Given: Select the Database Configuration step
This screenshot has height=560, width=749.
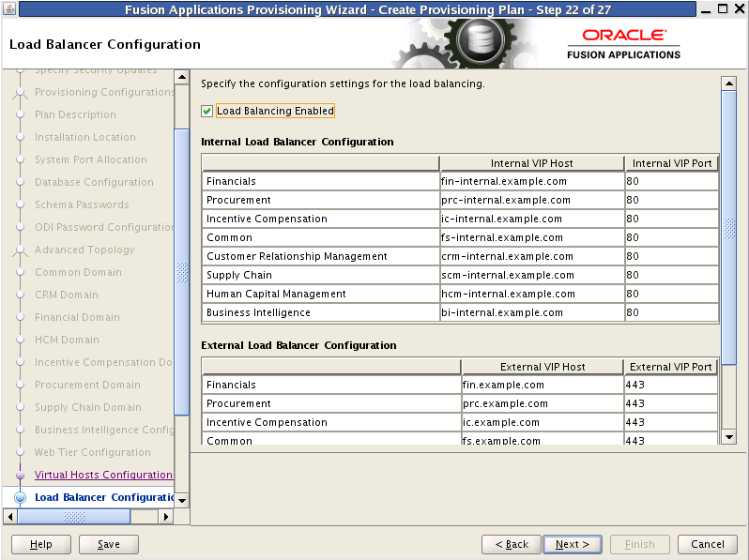Looking at the screenshot, I should (x=94, y=182).
